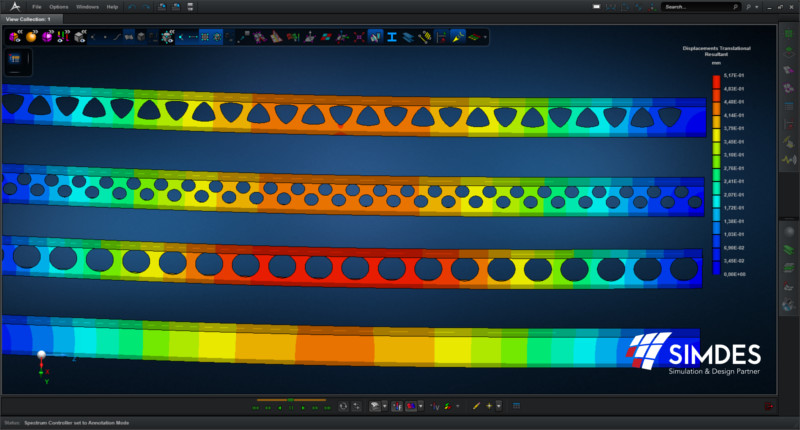The image size is (800, 430).
Task: Select the yellow spring connector tool
Action: 424,37
